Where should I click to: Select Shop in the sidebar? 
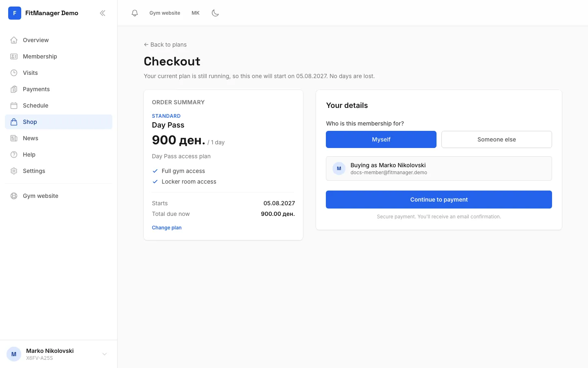click(x=58, y=122)
